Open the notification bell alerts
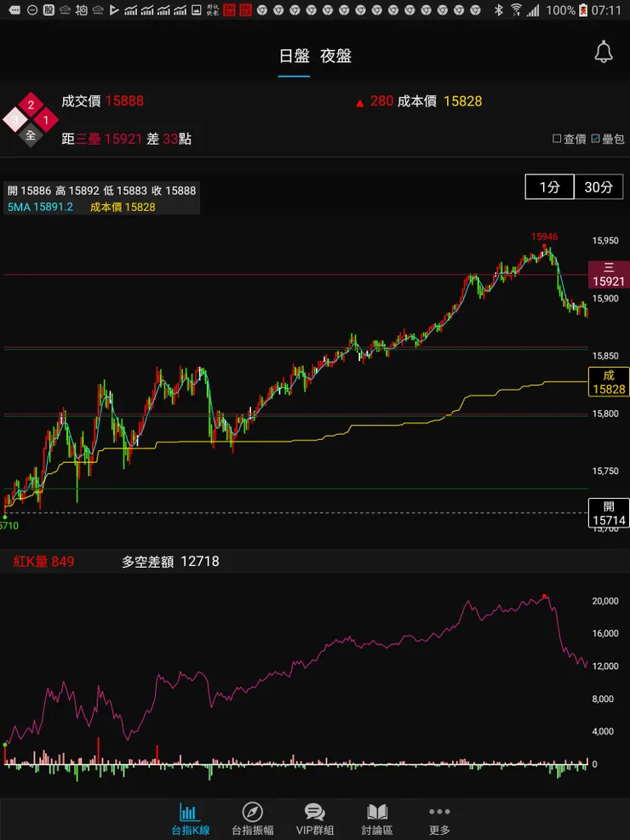630x840 pixels. tap(604, 52)
